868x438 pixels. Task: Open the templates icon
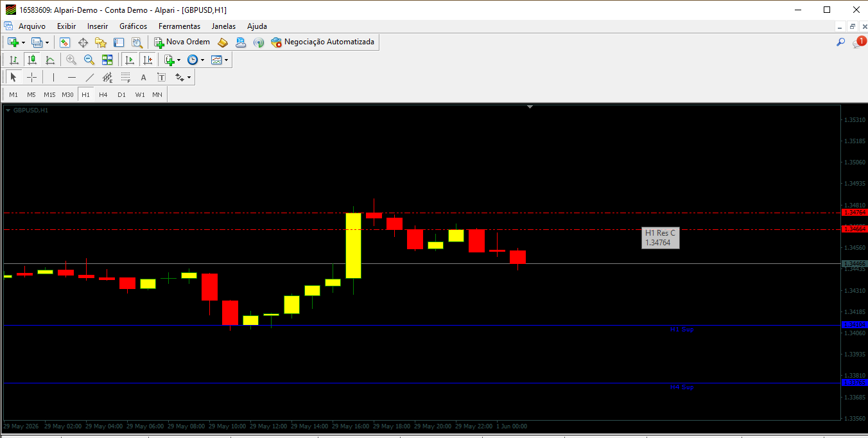216,60
